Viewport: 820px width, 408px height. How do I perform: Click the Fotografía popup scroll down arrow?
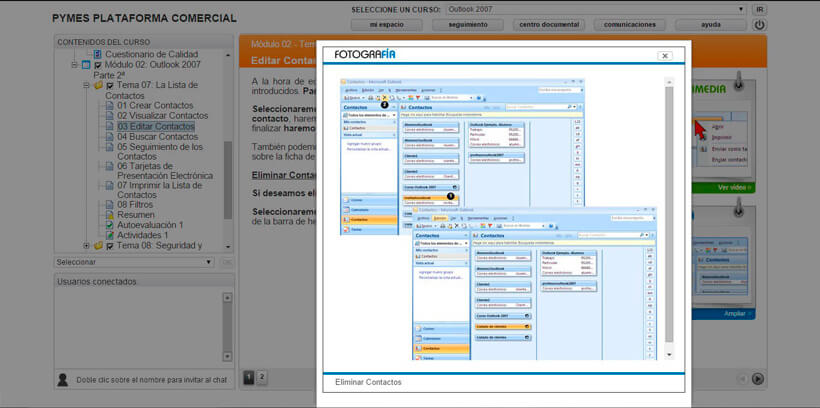(669, 355)
